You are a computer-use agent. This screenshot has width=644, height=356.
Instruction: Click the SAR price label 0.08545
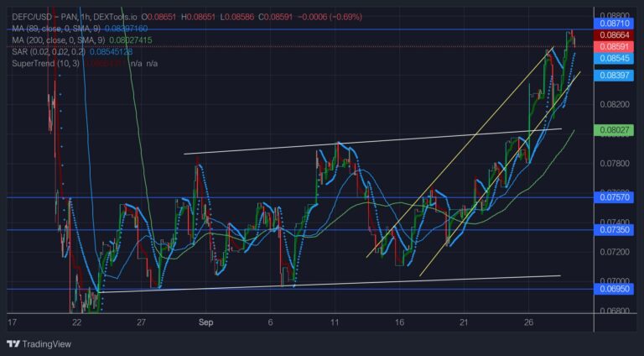click(614, 59)
